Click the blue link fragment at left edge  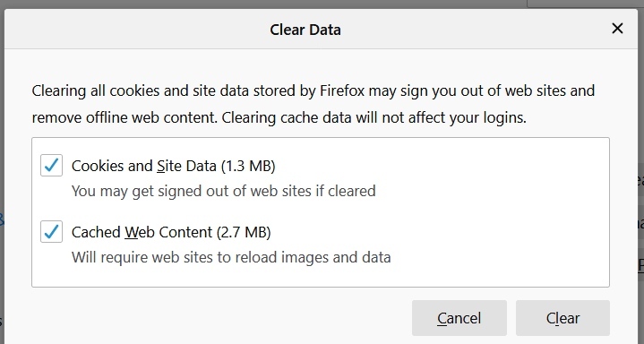(x=2, y=219)
